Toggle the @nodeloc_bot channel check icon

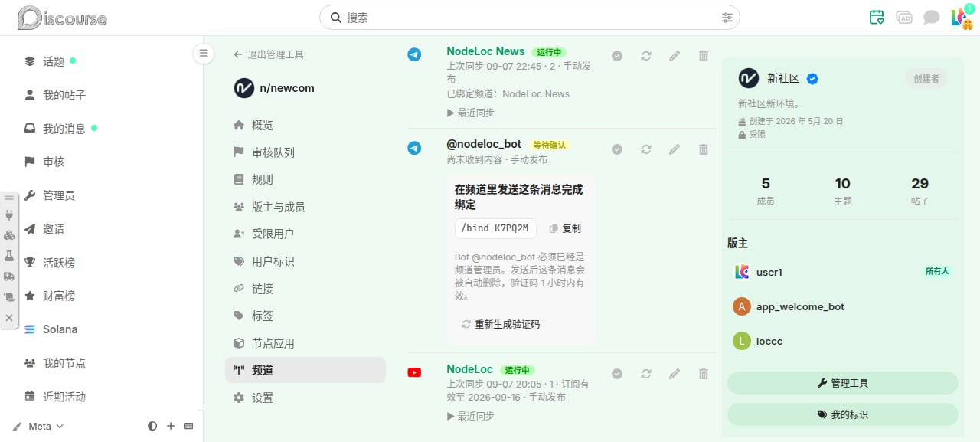[x=617, y=149]
